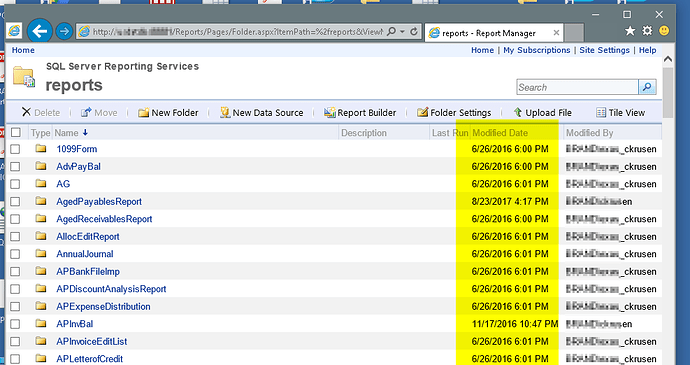Click the browser Forward arrow button

pyautogui.click(x=64, y=32)
